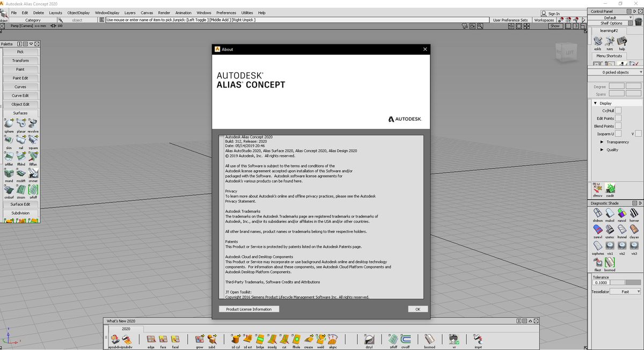Collapse the Display section

[x=595, y=103]
